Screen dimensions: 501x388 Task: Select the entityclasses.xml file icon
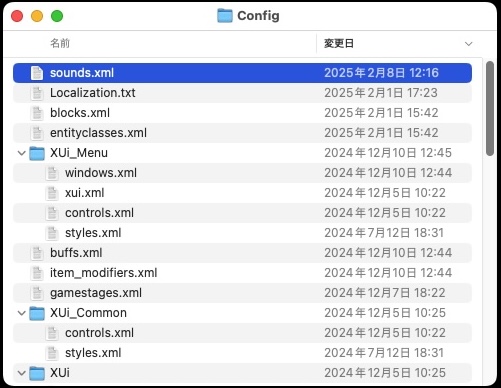pyautogui.click(x=37, y=133)
